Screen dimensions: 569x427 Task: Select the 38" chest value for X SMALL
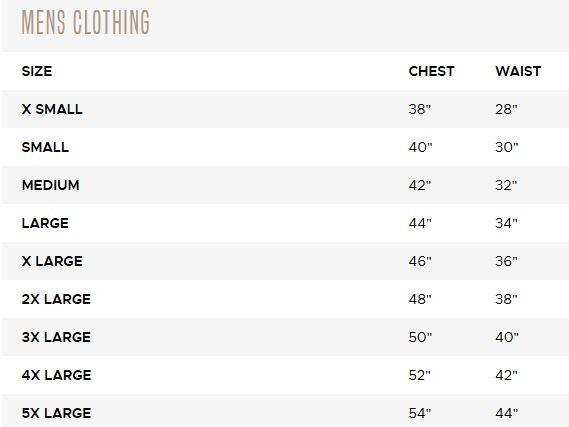point(420,109)
